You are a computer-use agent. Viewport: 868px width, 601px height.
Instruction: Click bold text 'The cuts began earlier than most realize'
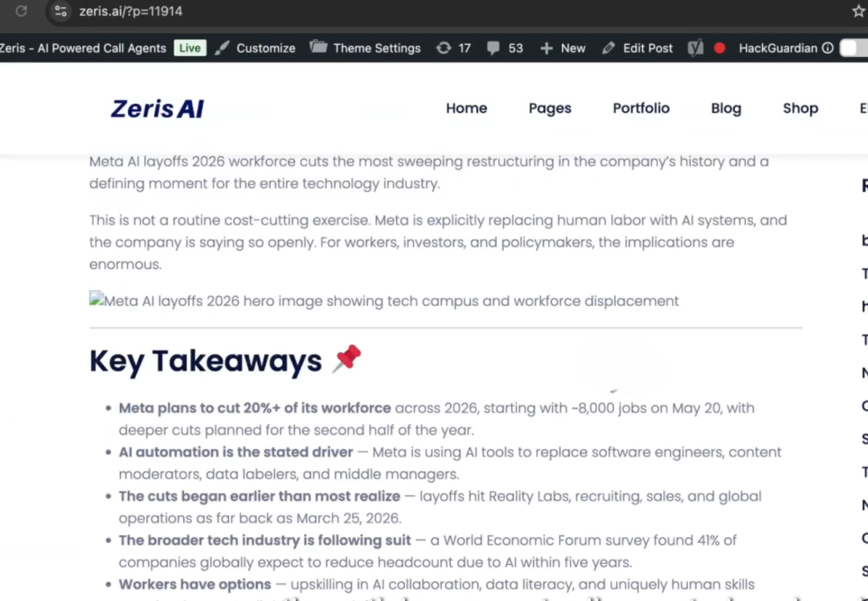point(259,496)
